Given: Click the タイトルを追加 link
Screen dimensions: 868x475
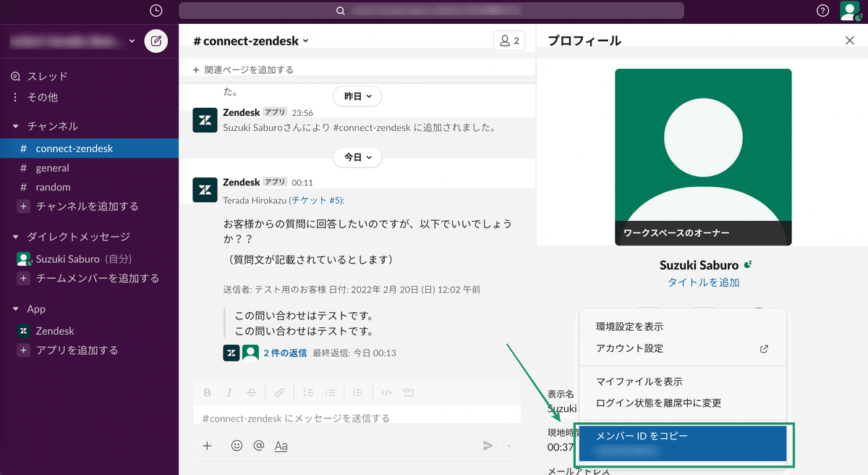Looking at the screenshot, I should pos(703,282).
